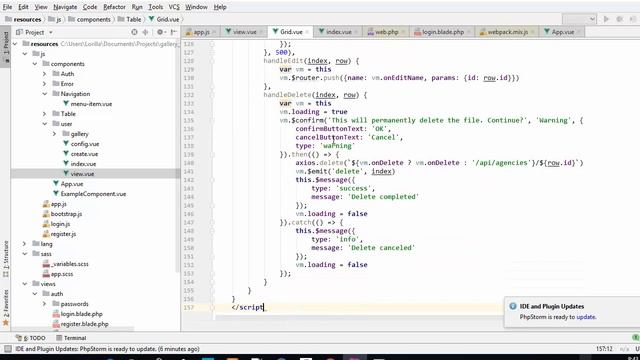
Task: Collapse the user folder
Action: click(x=44, y=124)
